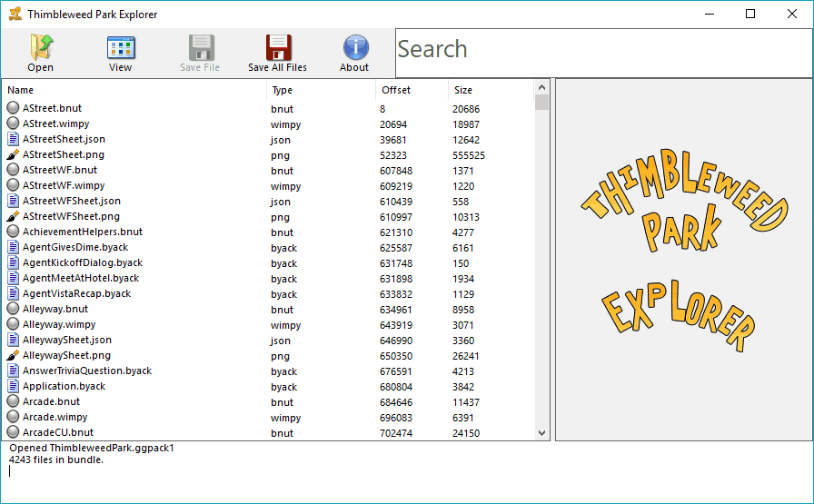Select the AgentKickoffDialog.byack file name
The image size is (814, 504).
point(83,262)
